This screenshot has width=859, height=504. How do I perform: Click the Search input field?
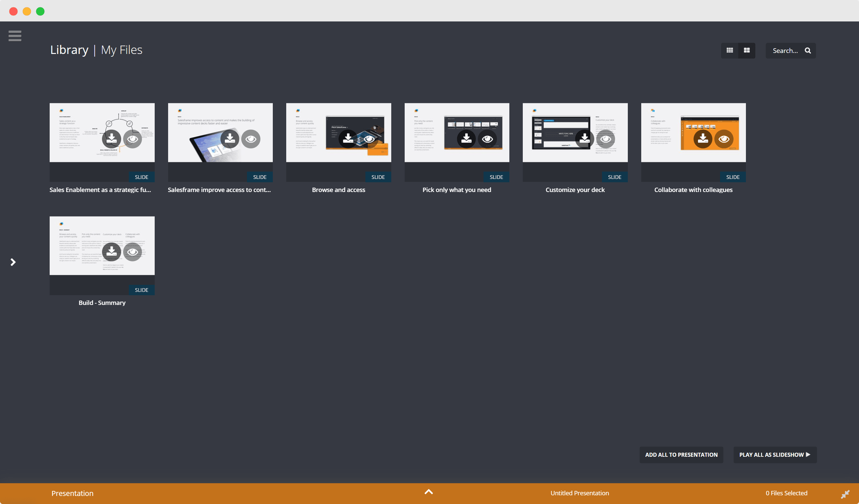[785, 50]
